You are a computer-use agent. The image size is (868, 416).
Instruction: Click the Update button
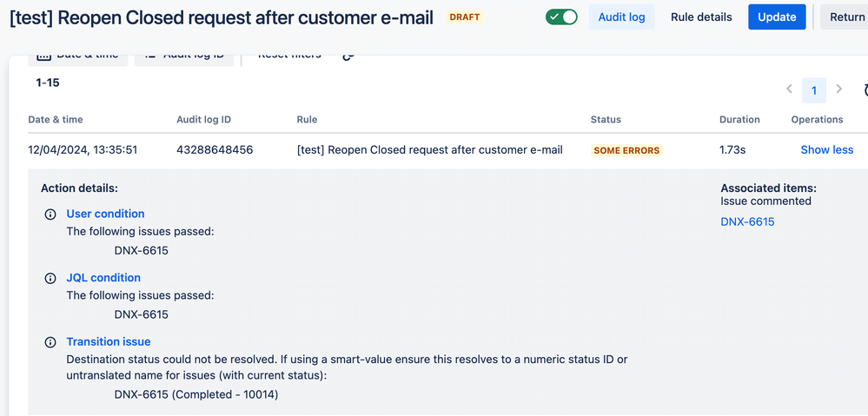(x=777, y=17)
